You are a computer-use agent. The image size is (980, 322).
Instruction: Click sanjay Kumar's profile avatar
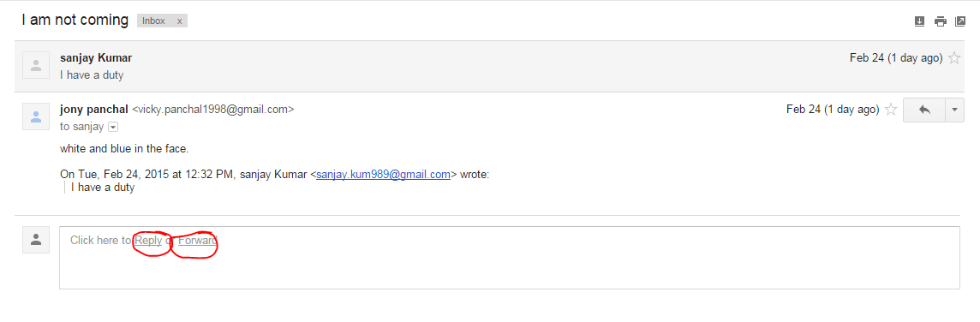click(x=36, y=65)
